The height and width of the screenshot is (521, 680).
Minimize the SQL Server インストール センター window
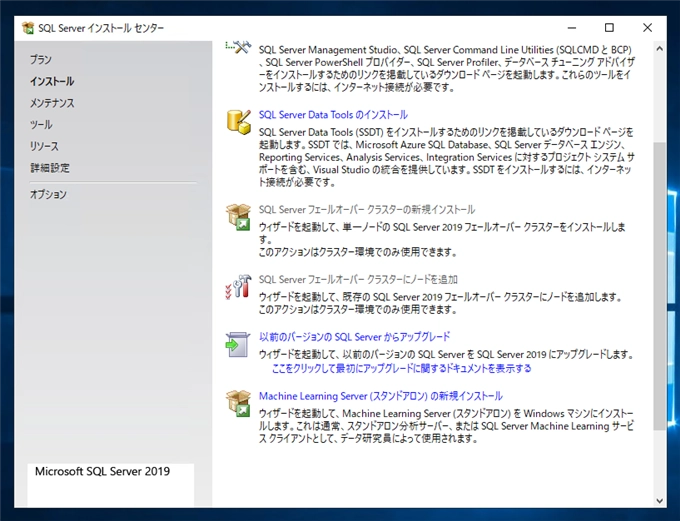(572, 28)
